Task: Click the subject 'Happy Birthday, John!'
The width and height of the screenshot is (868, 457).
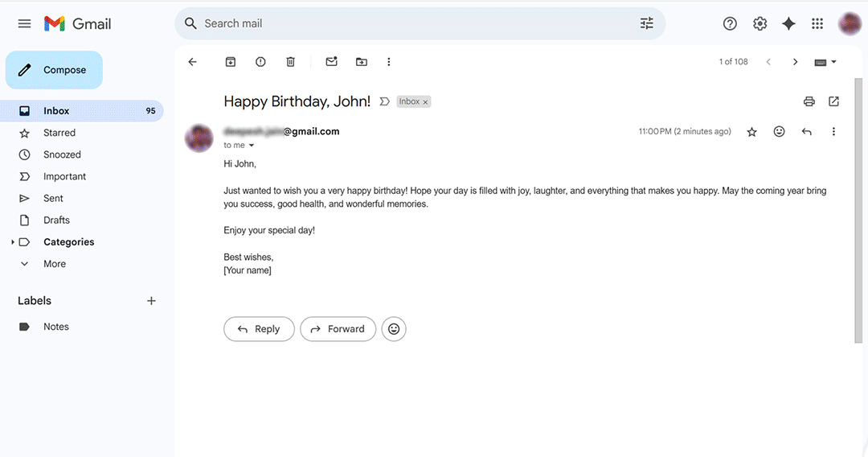Action: click(297, 101)
